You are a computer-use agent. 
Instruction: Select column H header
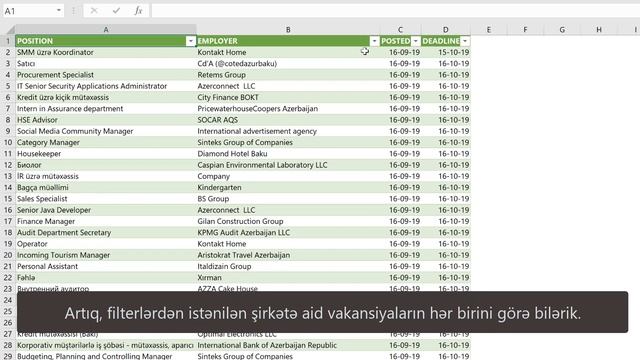pyautogui.click(x=599, y=29)
